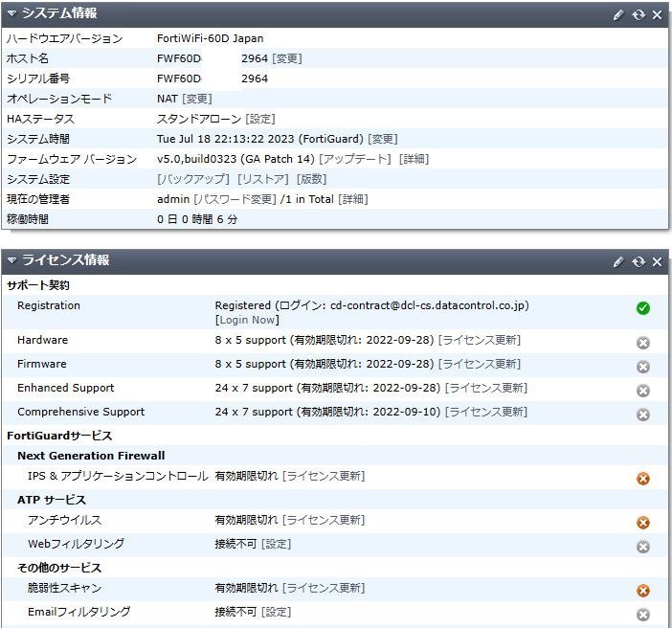The width and height of the screenshot is (672, 628).
Task: Refresh the システム情報 widget
Action: (638, 15)
